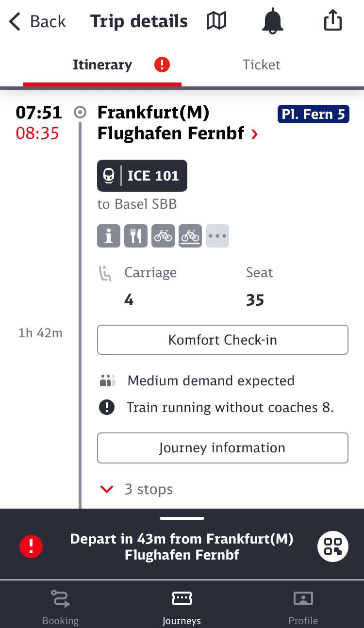Open the Profile section
Screen dimensions: 364x628
(303, 607)
